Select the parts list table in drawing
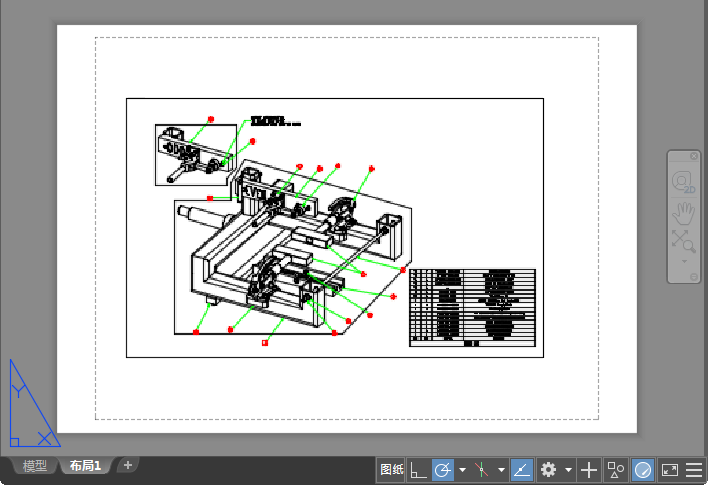 click(472, 308)
